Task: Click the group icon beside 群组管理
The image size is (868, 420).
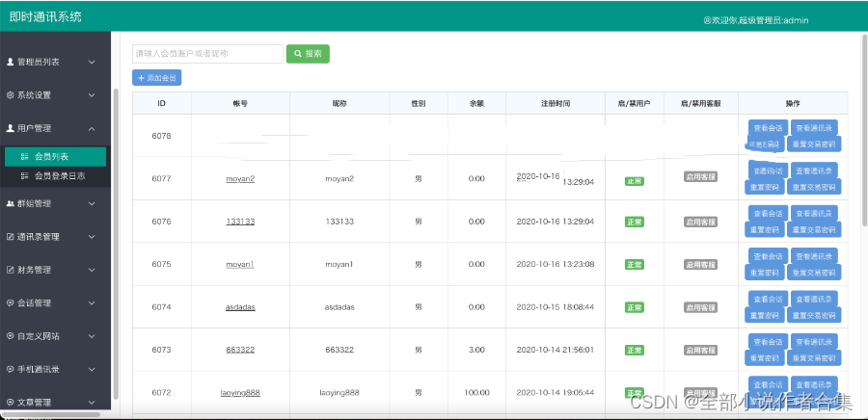Action: [x=10, y=203]
